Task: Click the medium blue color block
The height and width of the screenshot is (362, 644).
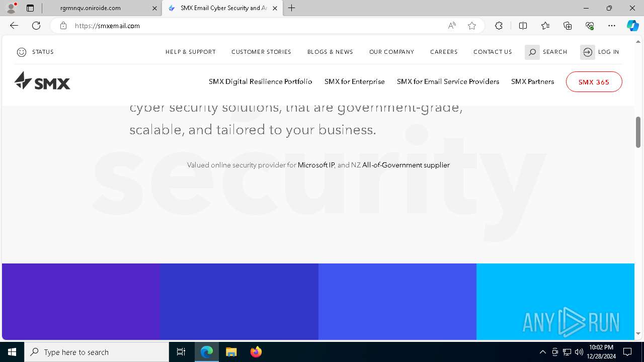Action: click(x=397, y=302)
